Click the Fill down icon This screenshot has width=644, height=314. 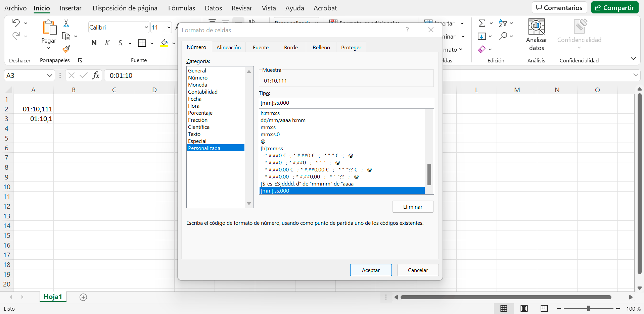click(x=482, y=36)
